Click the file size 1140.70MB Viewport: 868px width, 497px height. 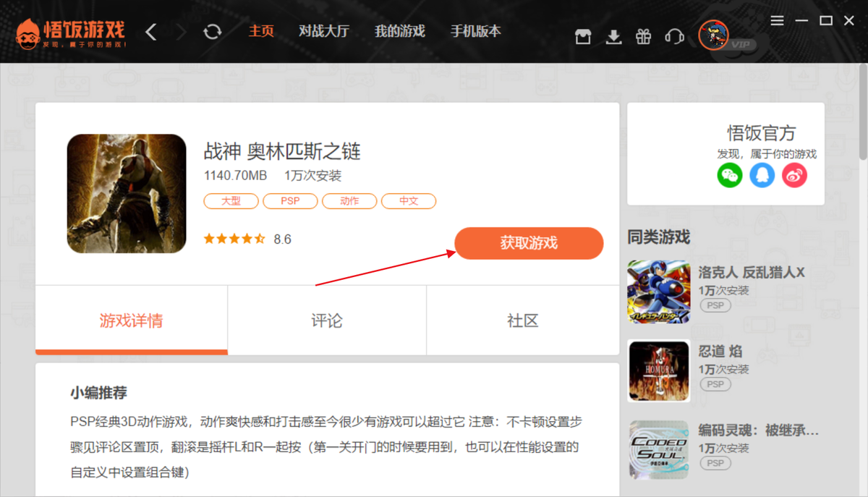pyautogui.click(x=236, y=176)
